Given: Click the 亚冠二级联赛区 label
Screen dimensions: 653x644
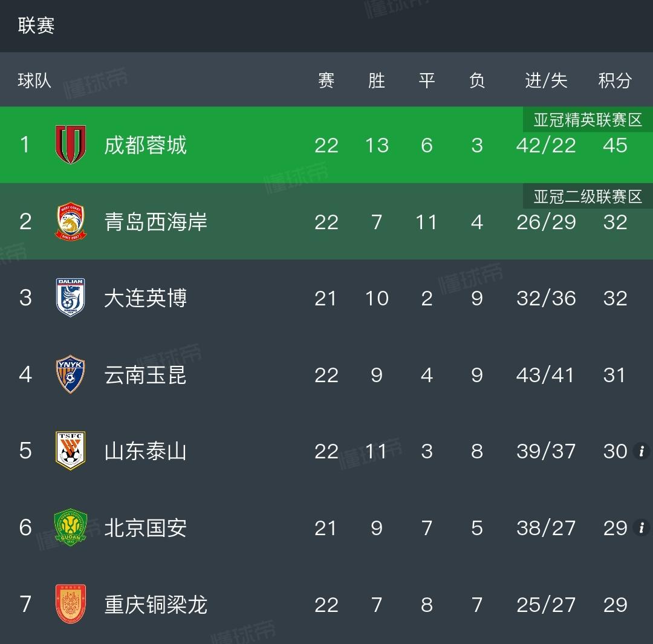Looking at the screenshot, I should [588, 196].
